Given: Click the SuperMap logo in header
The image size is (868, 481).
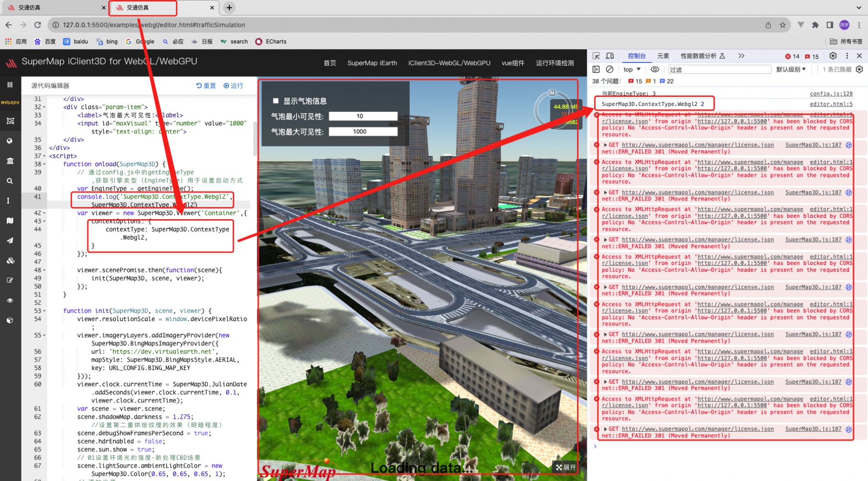Looking at the screenshot, I should click(x=11, y=63).
